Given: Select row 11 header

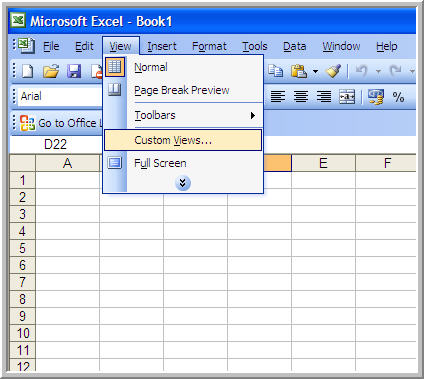Looking at the screenshot, I should coord(22,350).
